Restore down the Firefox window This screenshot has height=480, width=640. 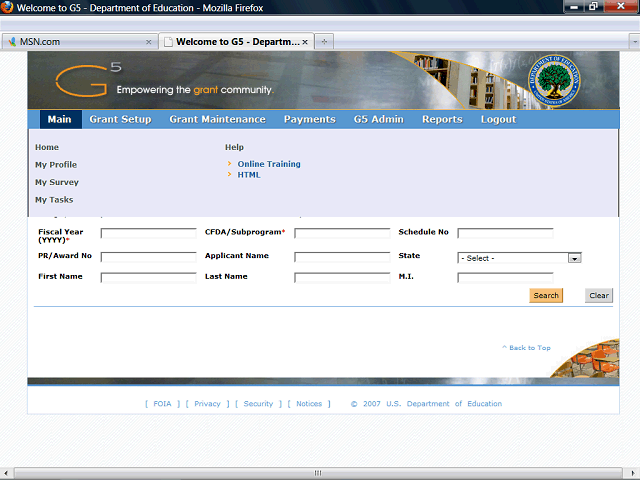[593, 7]
